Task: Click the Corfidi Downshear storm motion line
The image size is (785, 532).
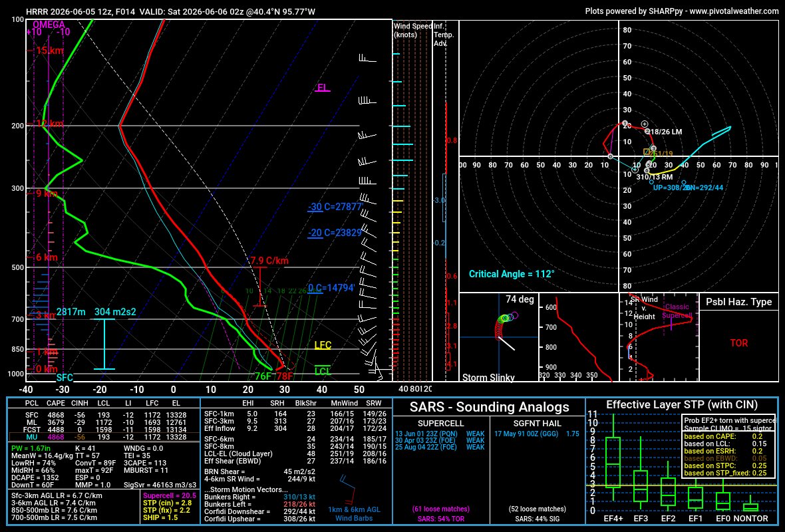Action: tap(260, 511)
